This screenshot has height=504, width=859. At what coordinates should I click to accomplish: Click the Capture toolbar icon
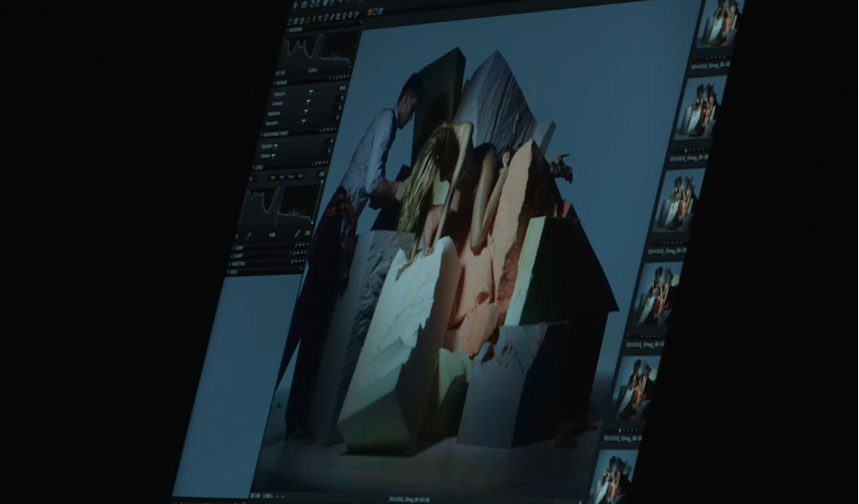(304, 5)
